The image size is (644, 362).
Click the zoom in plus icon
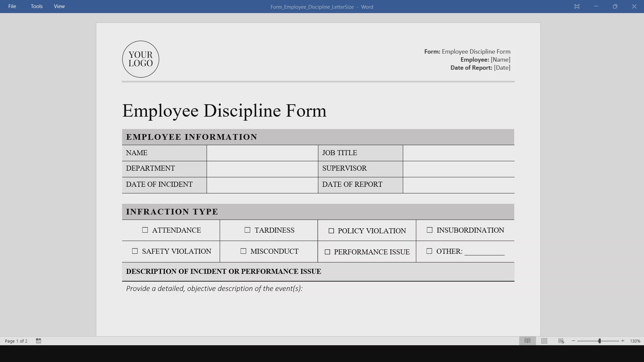pos(623,341)
